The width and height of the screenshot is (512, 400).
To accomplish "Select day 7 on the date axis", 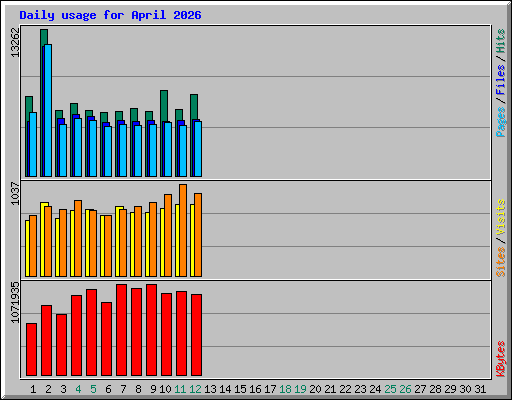I will 123,389.
